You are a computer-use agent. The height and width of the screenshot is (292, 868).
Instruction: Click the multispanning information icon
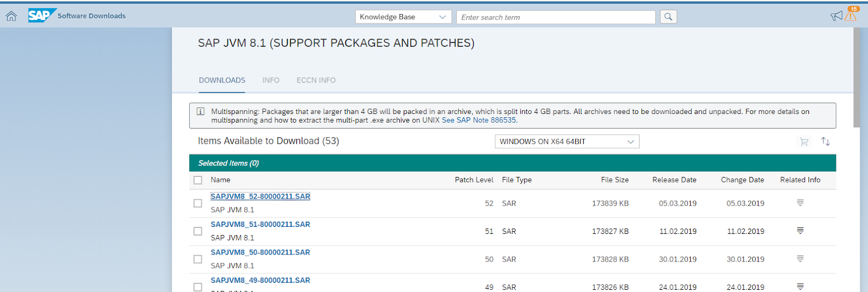200,111
